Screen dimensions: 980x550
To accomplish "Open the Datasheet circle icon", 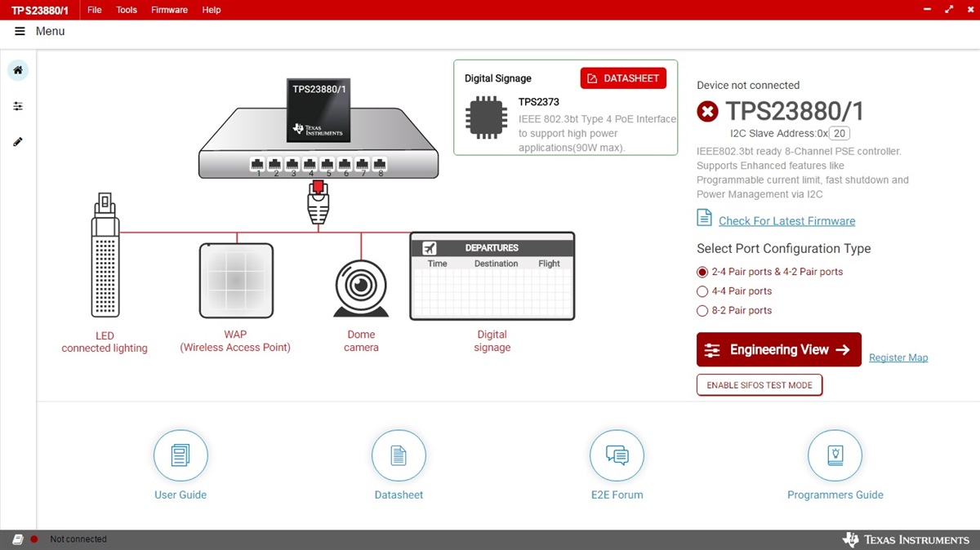I will (399, 456).
